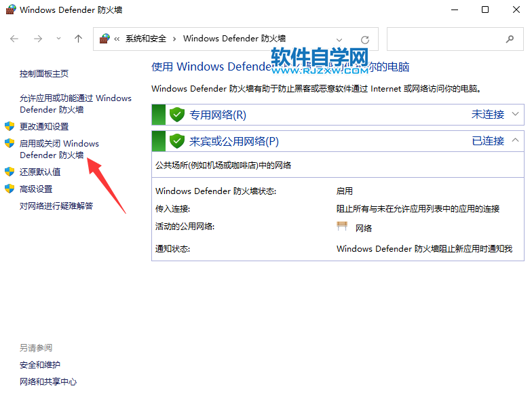Click the search magnifier icon

coord(510,39)
